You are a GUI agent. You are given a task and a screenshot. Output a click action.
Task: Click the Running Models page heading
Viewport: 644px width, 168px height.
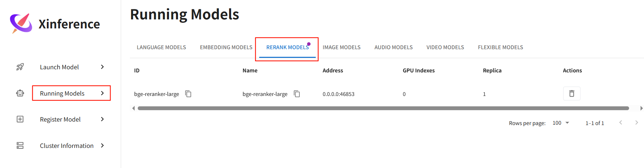coord(185,14)
